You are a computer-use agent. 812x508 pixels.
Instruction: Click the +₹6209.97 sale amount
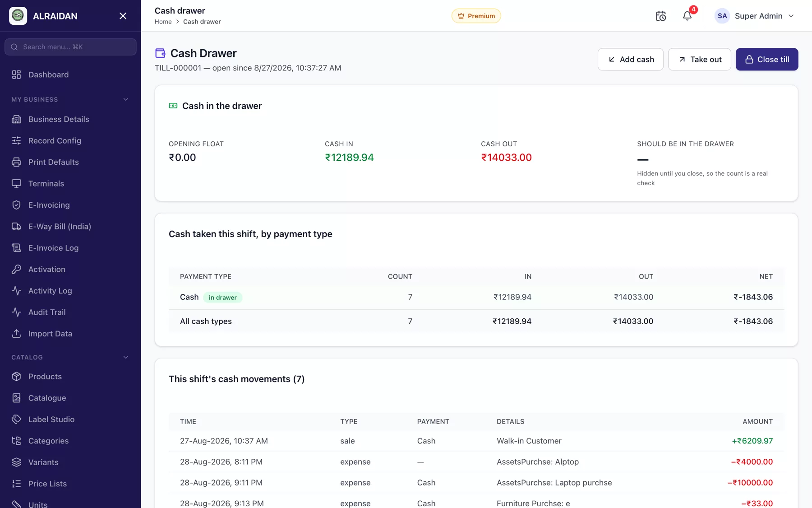click(752, 441)
